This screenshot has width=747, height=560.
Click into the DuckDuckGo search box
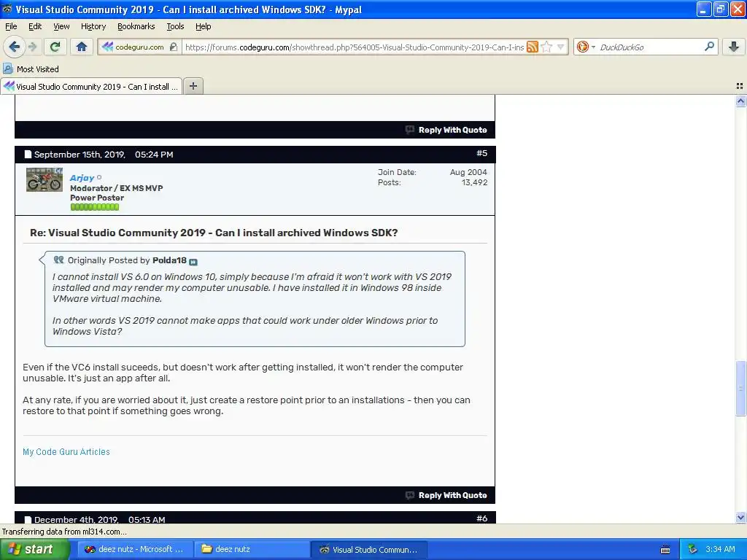click(x=650, y=47)
